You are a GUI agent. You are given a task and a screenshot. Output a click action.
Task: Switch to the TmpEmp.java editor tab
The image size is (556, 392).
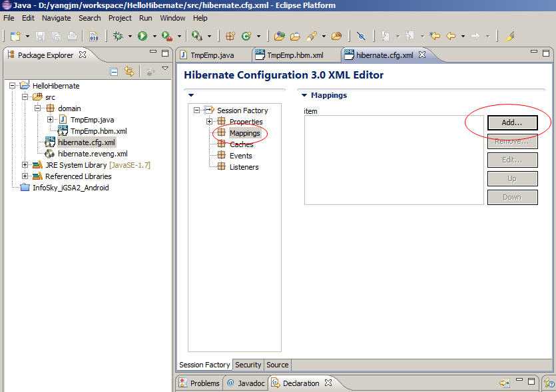point(212,55)
